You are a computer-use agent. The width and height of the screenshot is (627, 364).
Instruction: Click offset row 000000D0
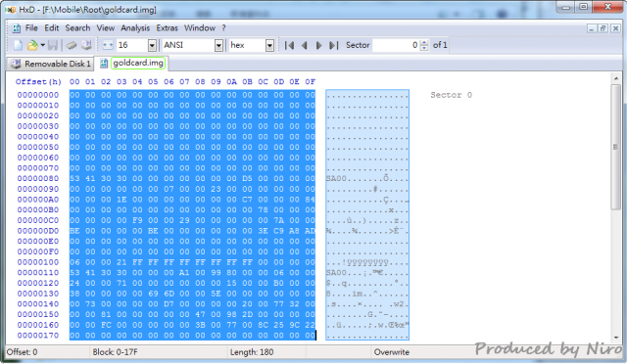(38, 231)
